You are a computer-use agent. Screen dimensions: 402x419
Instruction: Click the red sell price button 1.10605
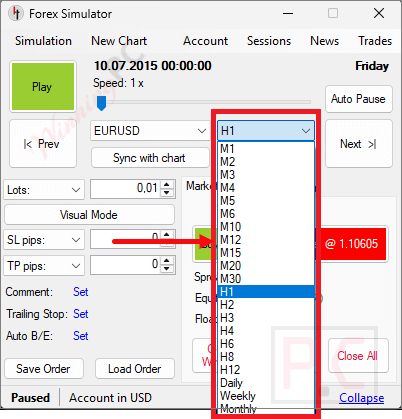click(x=353, y=244)
